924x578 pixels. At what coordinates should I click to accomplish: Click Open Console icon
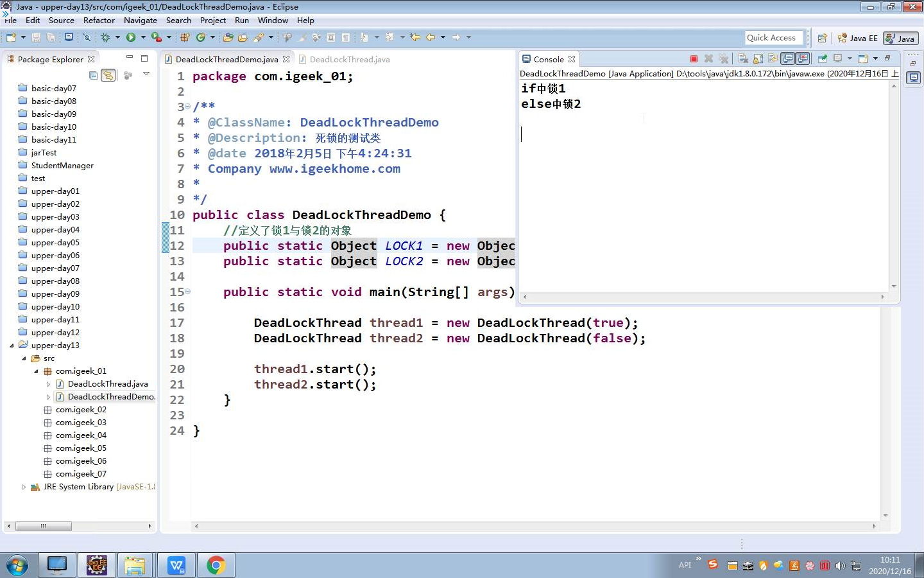(863, 58)
